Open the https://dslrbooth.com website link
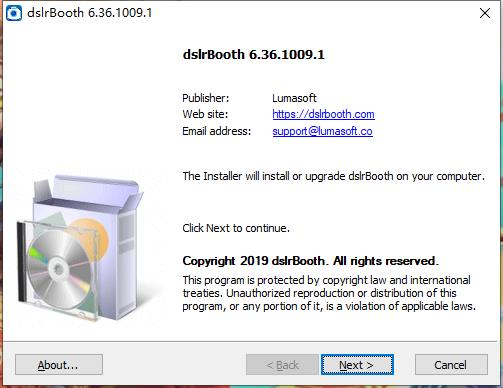The image size is (503, 388). click(x=323, y=114)
